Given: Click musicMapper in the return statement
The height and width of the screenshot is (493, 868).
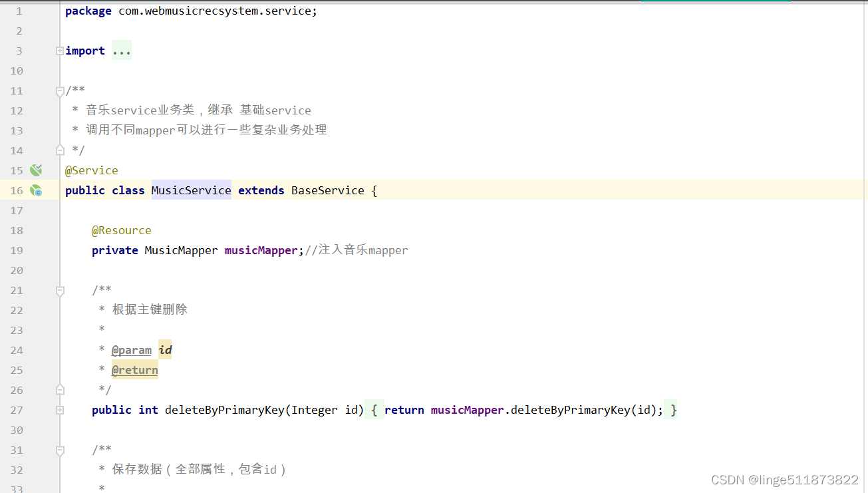Looking at the screenshot, I should tap(468, 410).
